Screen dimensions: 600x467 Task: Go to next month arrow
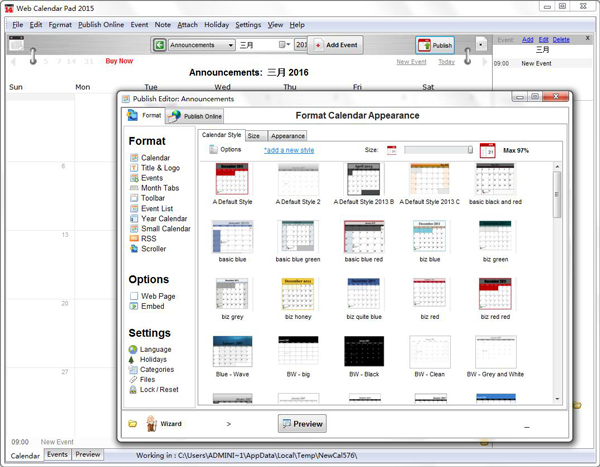485,61
